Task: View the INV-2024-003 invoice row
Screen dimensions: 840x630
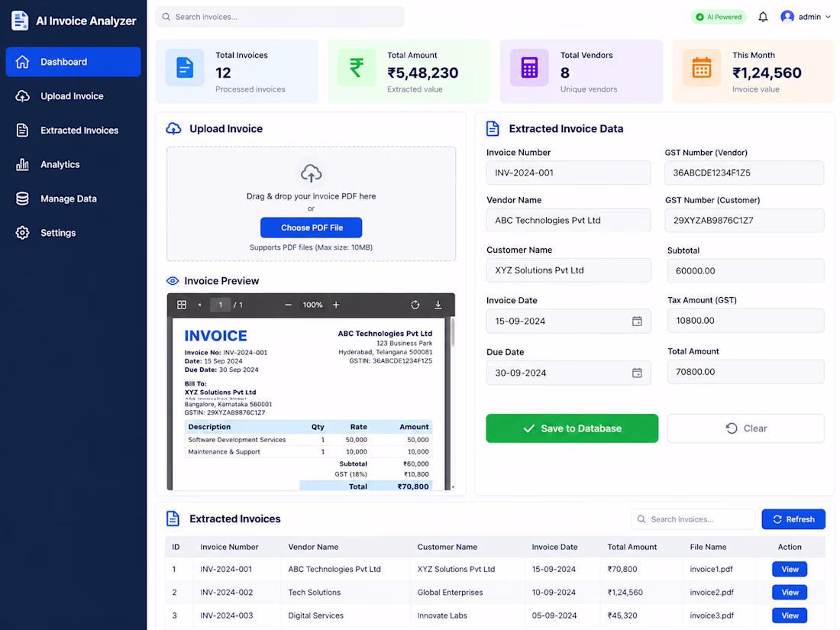Action: tap(790, 615)
